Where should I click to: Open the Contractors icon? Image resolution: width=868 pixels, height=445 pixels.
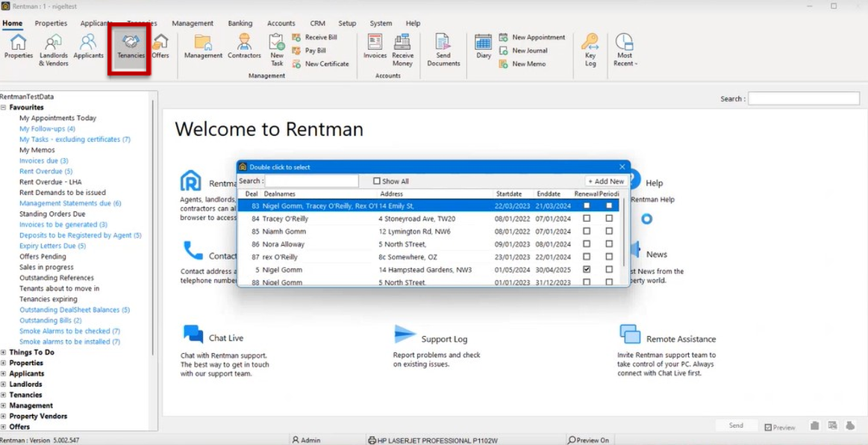click(244, 42)
